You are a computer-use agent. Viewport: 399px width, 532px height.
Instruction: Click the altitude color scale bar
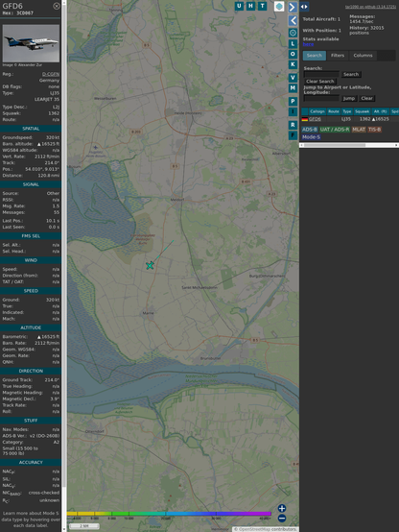point(169,514)
